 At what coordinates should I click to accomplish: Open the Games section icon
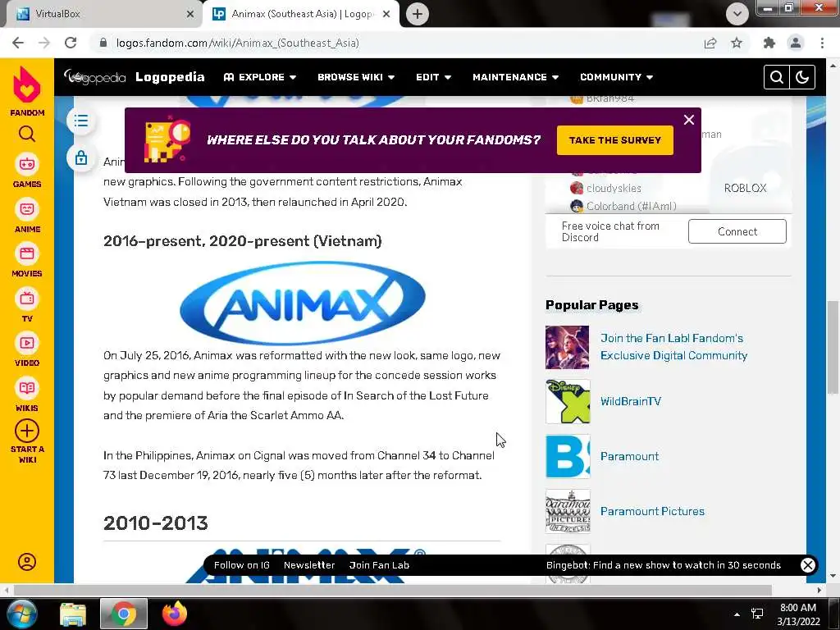coord(27,164)
